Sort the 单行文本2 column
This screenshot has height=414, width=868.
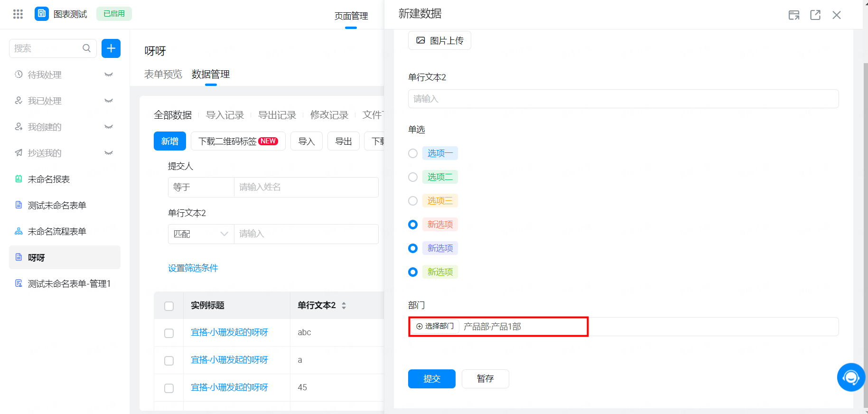344,305
